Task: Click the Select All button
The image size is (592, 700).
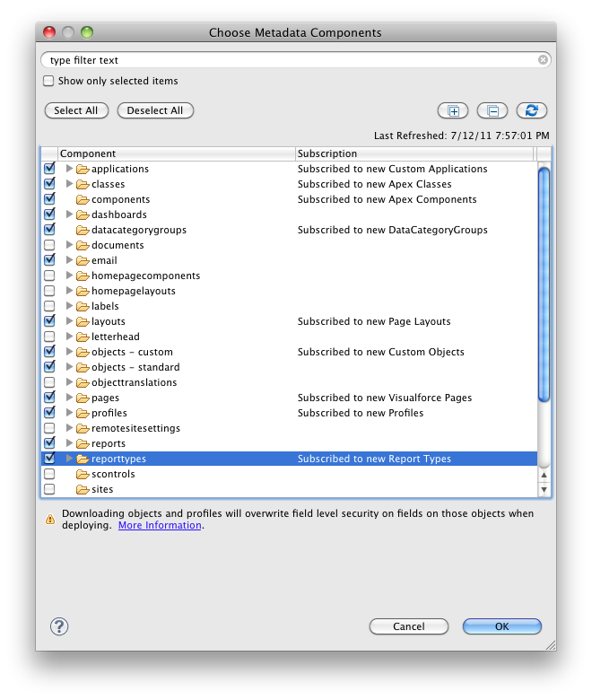Action: click(76, 110)
